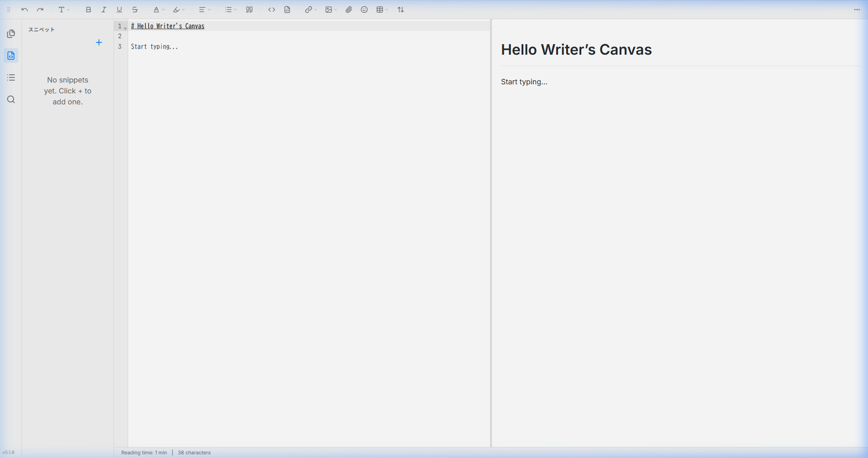Open the search panel magnifier icon

coord(11,99)
